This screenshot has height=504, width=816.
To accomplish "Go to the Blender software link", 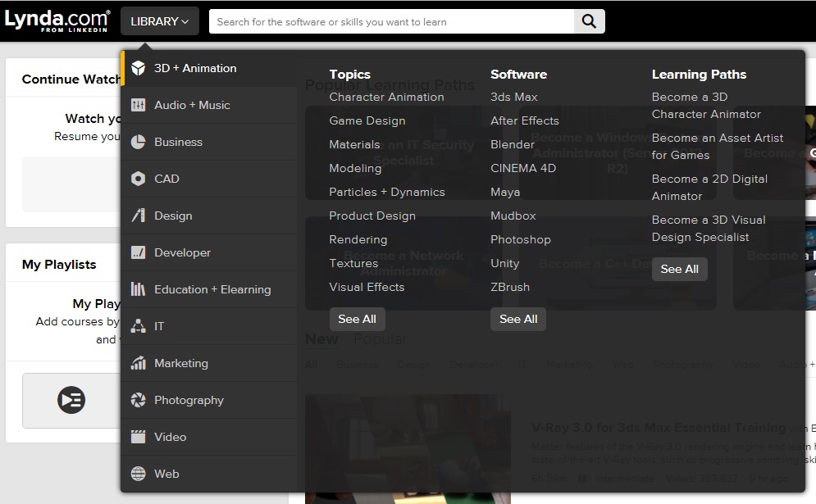I will coord(513,144).
